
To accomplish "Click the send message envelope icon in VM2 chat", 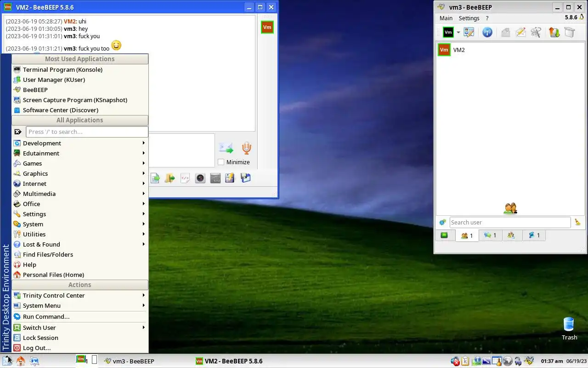I will (x=226, y=148).
